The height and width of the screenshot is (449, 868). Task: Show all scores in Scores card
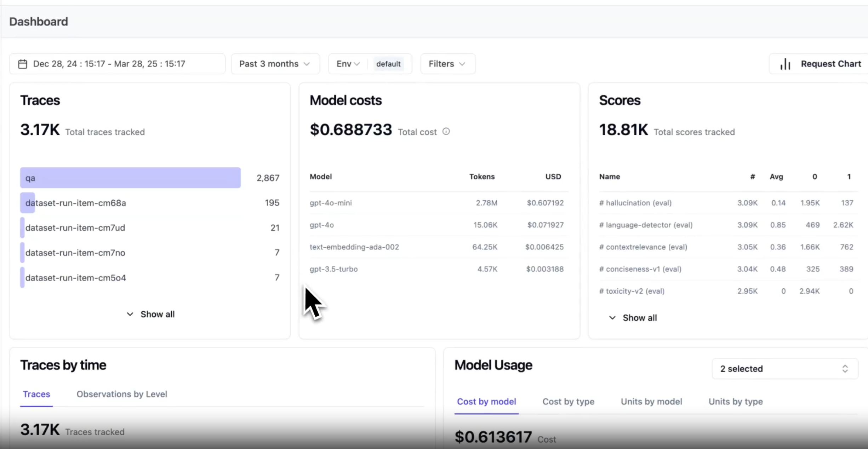[x=633, y=318]
